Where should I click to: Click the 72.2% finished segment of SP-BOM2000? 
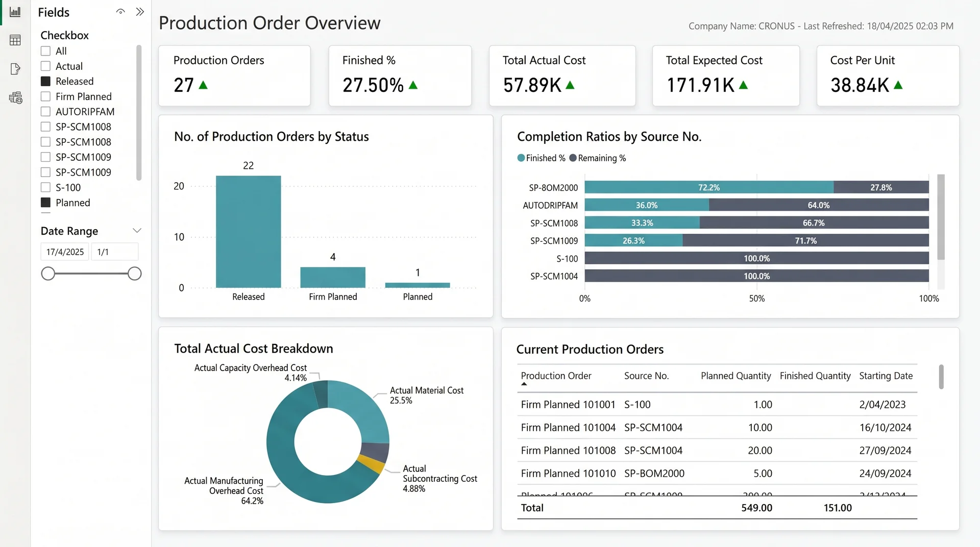(709, 187)
